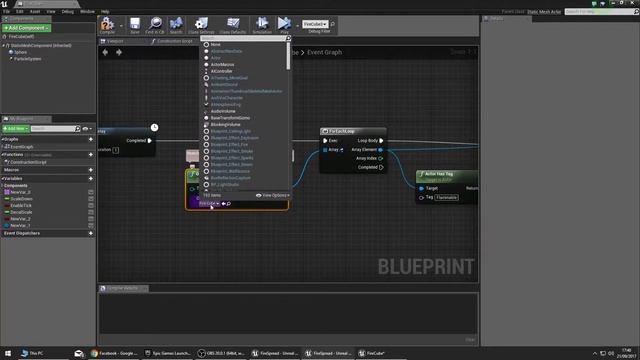The height and width of the screenshot is (360, 640).
Task: Add a new graph with plus icon
Action: [x=91, y=139]
